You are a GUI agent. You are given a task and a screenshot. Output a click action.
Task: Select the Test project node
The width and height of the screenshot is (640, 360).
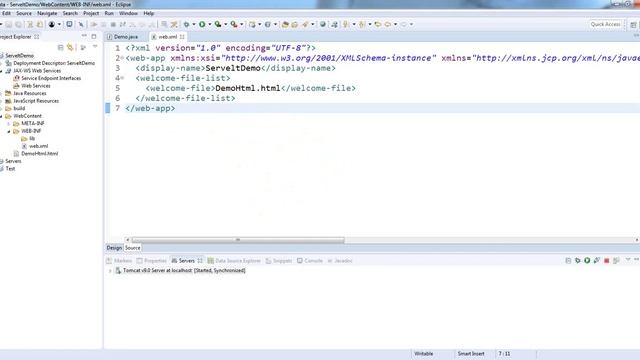point(10,169)
